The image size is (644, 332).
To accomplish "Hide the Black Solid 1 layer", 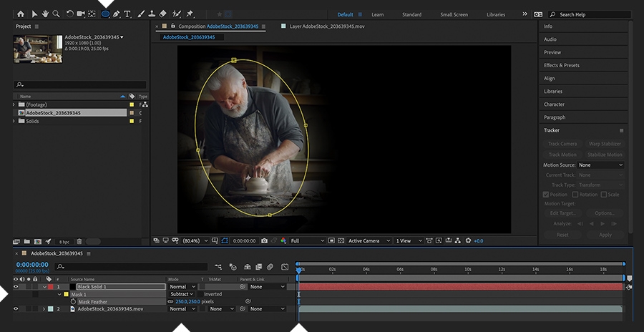I will [16, 287].
